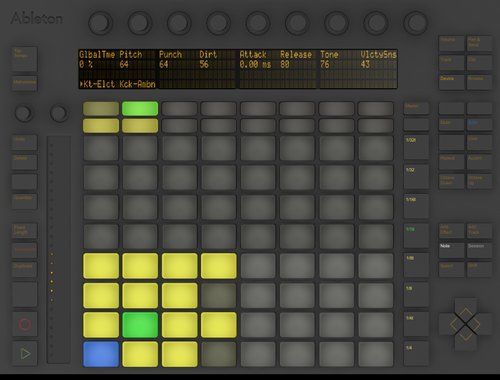The height and width of the screenshot is (380, 500).
Task: Open the Track mode
Action: 451,63
